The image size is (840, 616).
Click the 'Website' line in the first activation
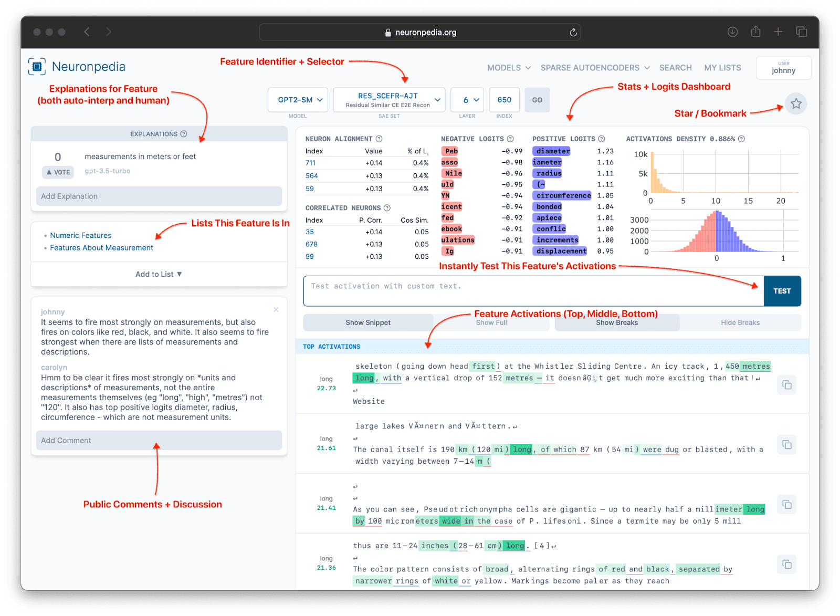[369, 401]
